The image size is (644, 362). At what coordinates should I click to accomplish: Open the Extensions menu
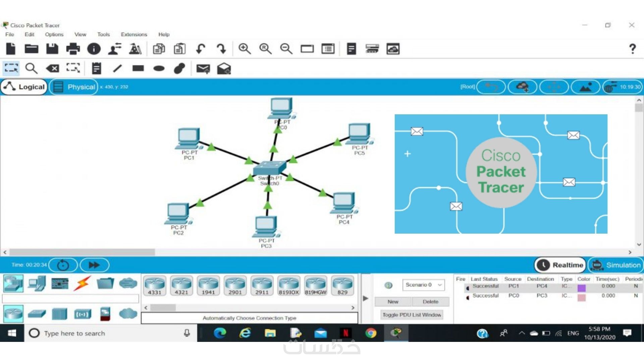(x=134, y=34)
